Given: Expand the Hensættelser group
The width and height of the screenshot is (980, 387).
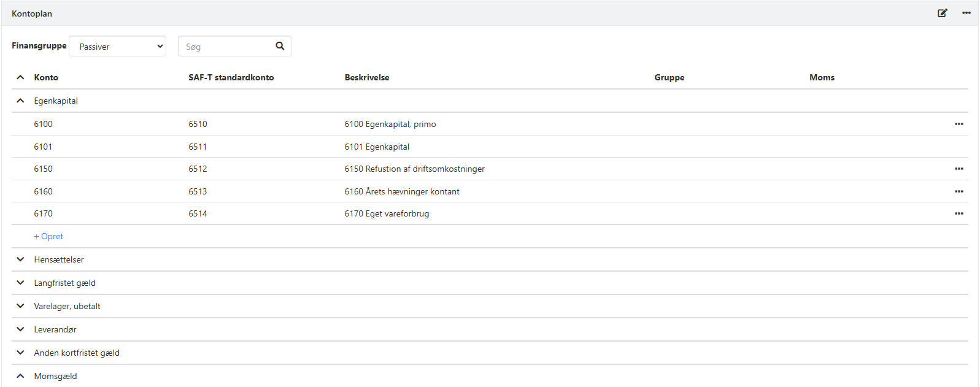Looking at the screenshot, I should (20, 259).
